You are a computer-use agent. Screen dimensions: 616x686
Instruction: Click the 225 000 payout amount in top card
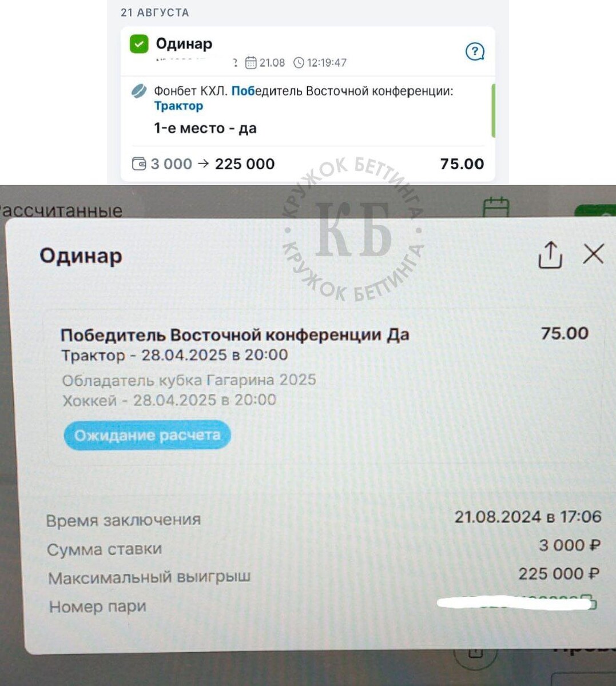click(245, 164)
